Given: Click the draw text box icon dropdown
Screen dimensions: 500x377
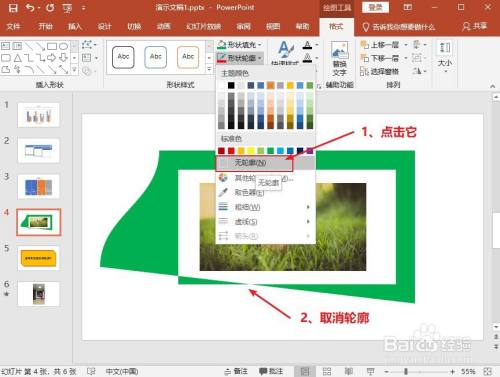Looking at the screenshot, I should coord(89,58).
